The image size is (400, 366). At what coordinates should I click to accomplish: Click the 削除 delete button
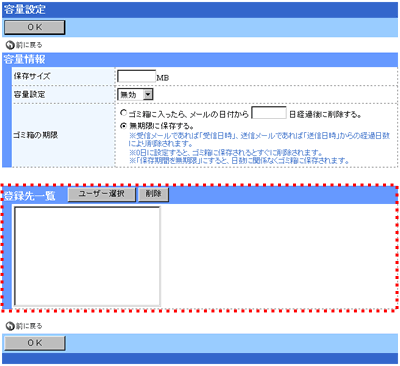pos(153,194)
